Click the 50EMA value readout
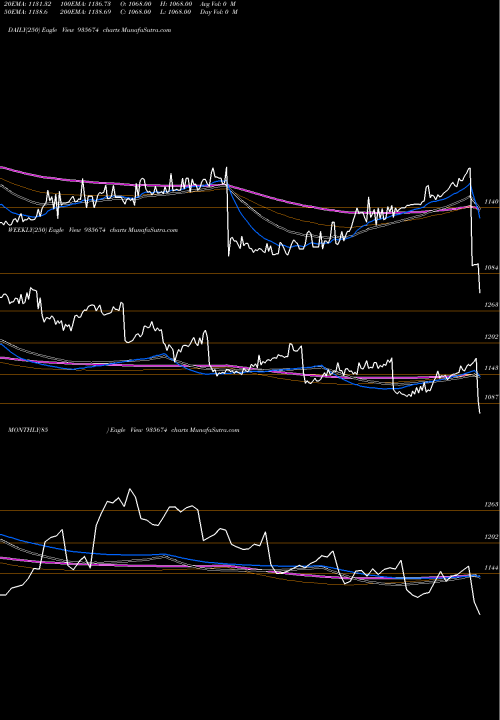The width and height of the screenshot is (500, 720). click(26, 12)
